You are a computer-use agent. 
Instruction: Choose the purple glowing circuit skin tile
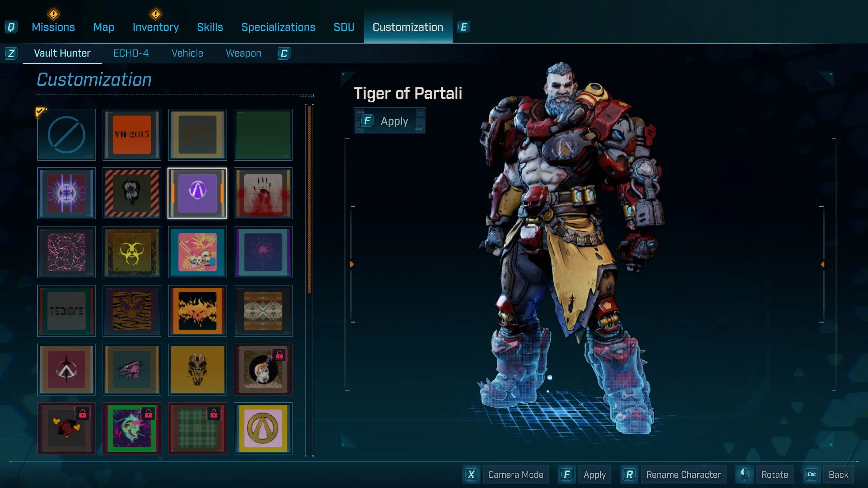coord(66,193)
